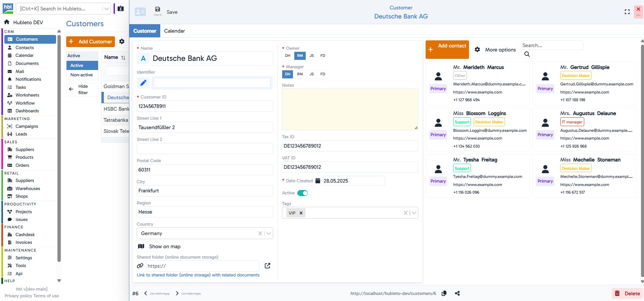
Task: Remove the VIP tag
Action: click(x=301, y=213)
